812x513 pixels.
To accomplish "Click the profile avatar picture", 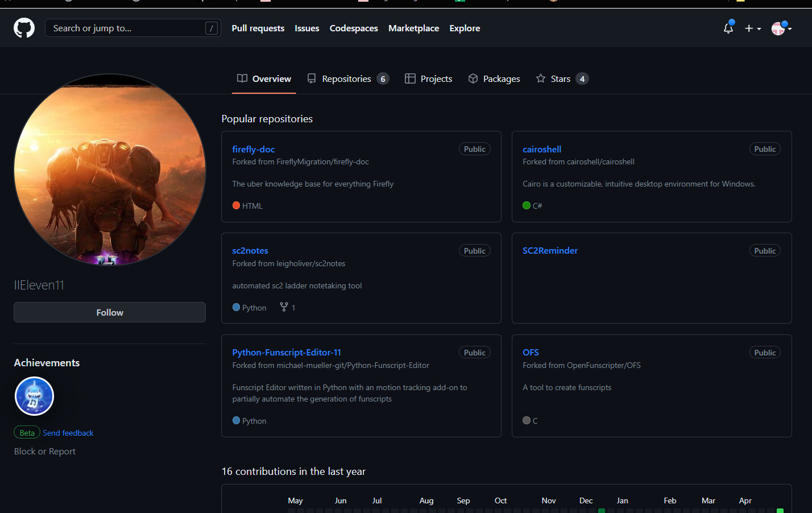I will click(x=110, y=169).
